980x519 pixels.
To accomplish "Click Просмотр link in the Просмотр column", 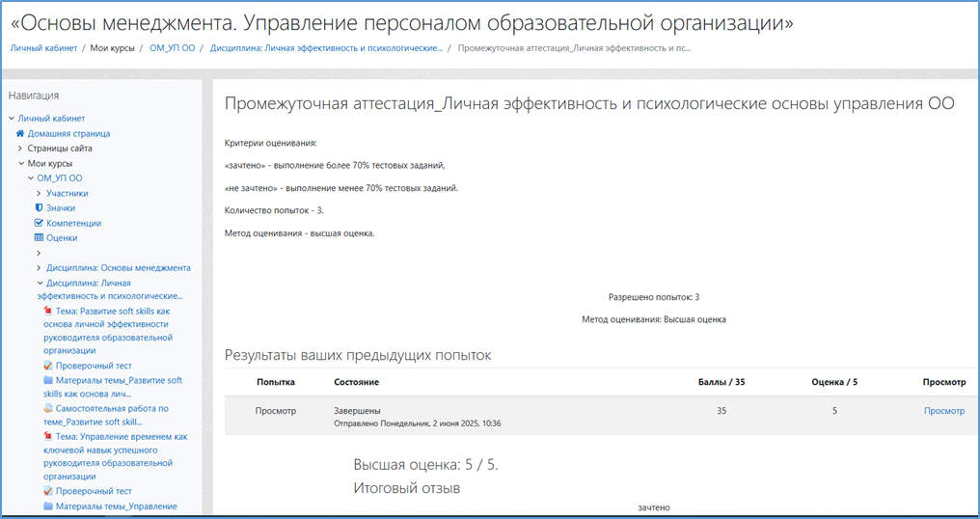I will (943, 411).
